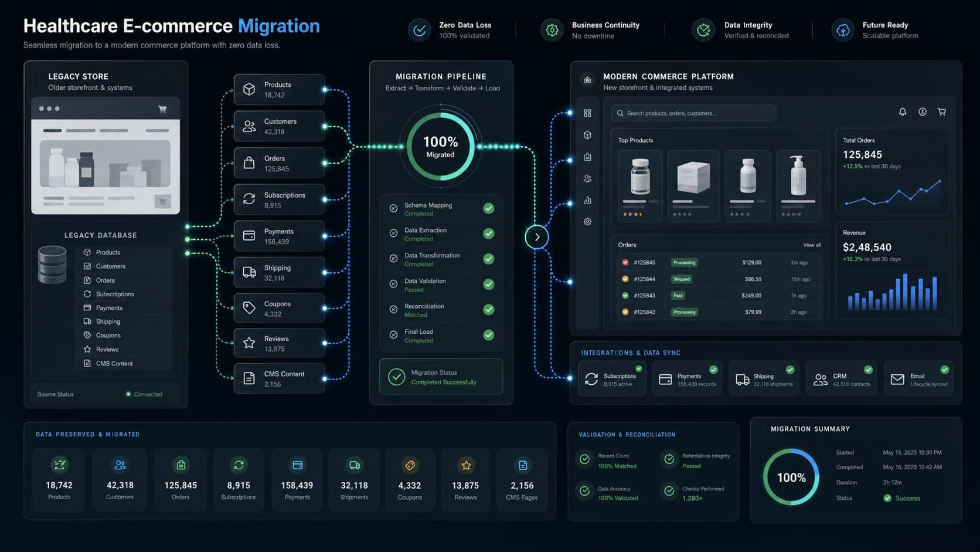Image resolution: width=980 pixels, height=552 pixels.
Task: Click the notification bell icon
Action: [x=903, y=111]
